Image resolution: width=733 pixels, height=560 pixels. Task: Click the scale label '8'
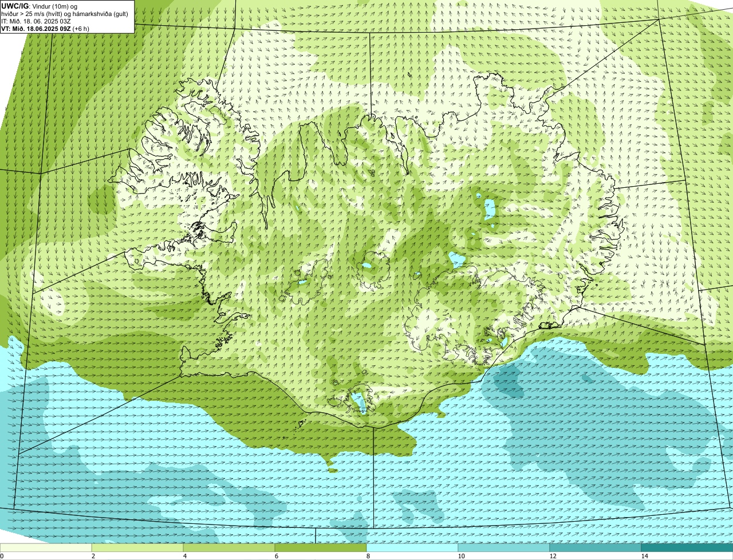(368, 556)
